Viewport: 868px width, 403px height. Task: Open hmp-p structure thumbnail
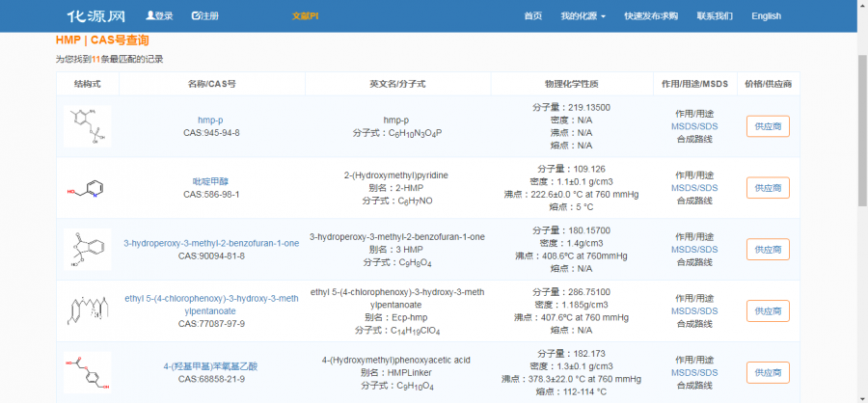[x=88, y=126]
